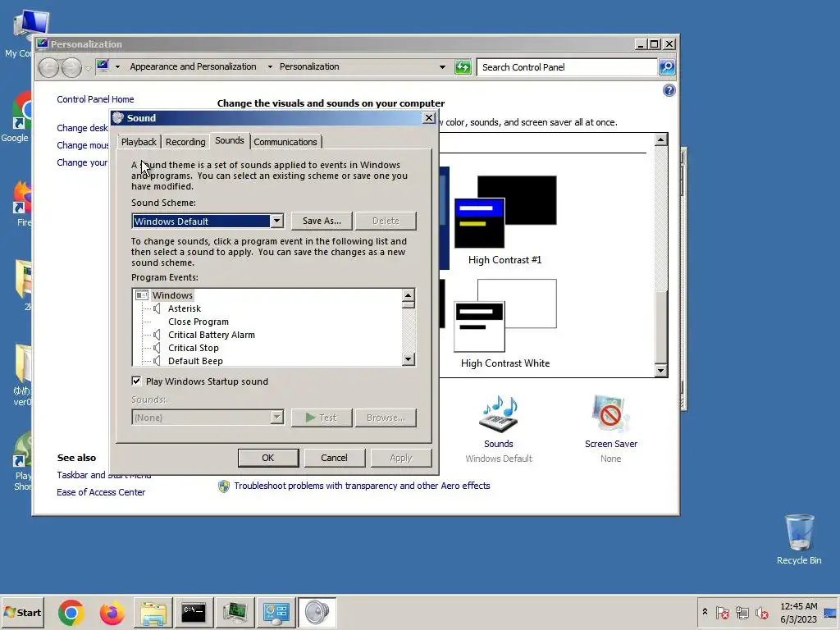Show hidden tray icons arrow
840x630 pixels.
coord(705,612)
